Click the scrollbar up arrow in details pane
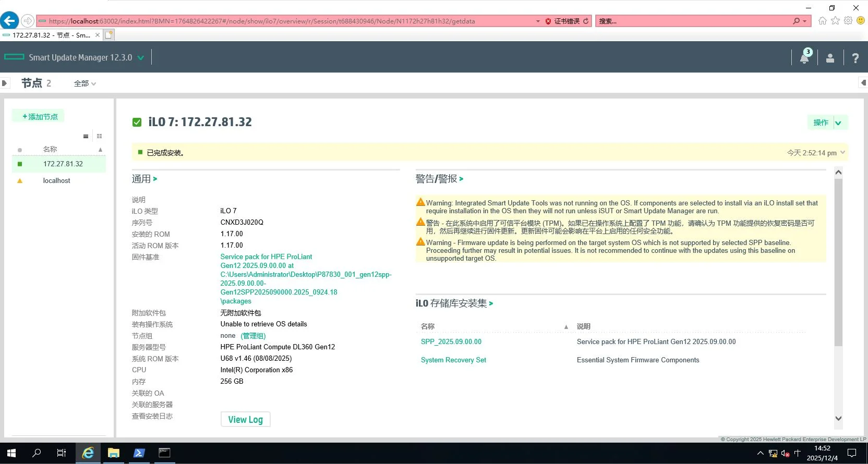 pyautogui.click(x=838, y=173)
